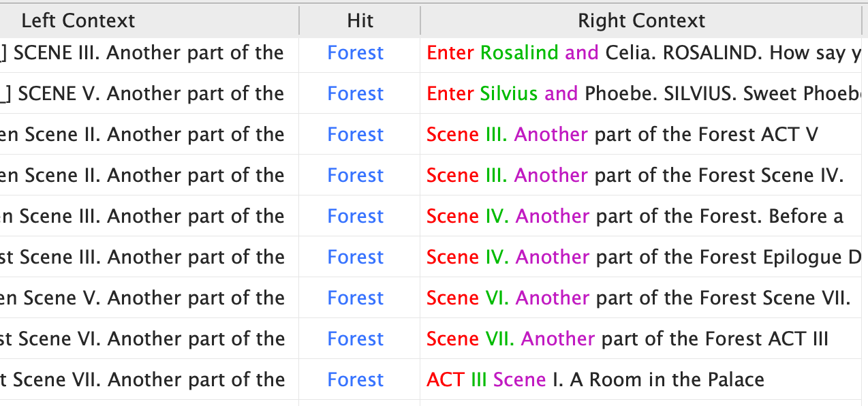868x406 pixels.
Task: Click the Forest hit before "Enter Rosalind and Celia"
Action: pos(356,53)
